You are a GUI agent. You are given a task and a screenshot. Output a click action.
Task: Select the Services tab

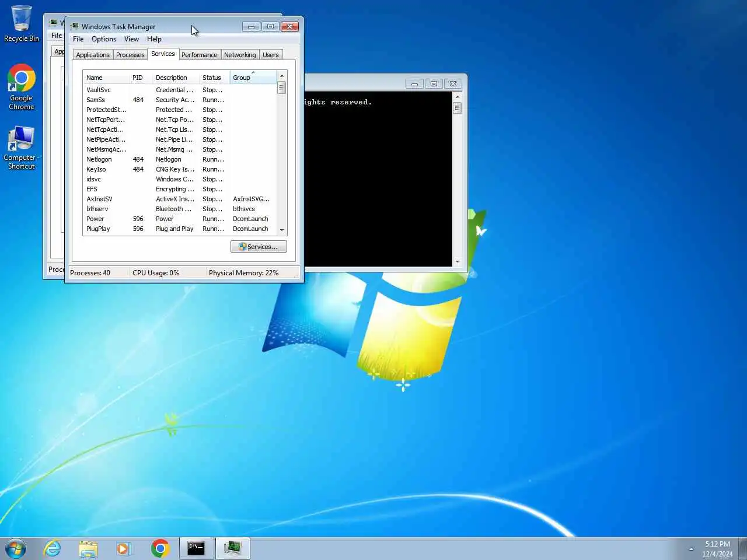(x=163, y=54)
